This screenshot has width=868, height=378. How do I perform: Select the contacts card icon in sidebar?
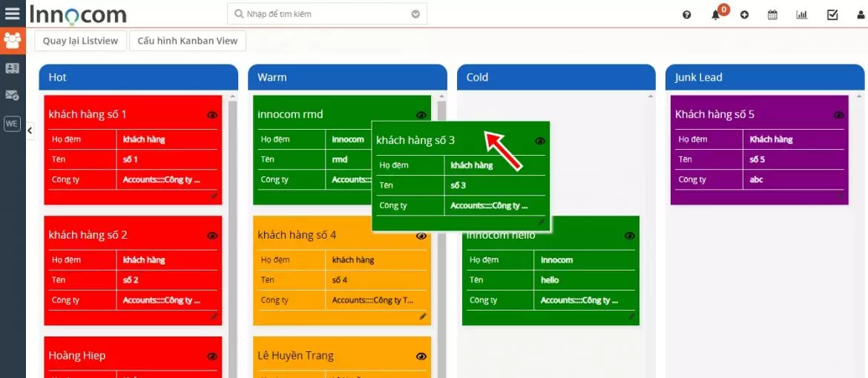[13, 68]
